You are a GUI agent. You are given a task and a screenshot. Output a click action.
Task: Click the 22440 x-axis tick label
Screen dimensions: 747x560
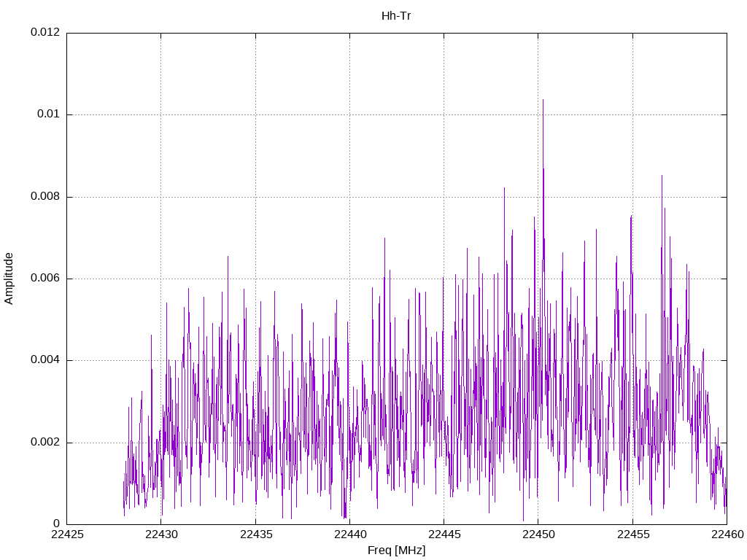click(x=349, y=534)
